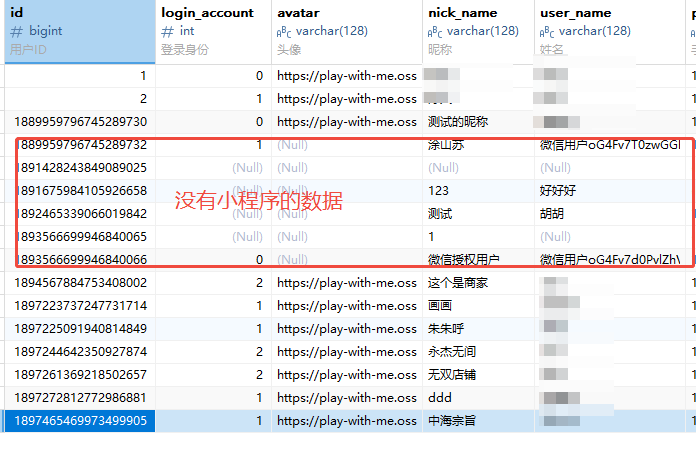Click the bigint type icon under id
Screen dimensions: 696x454
click(x=16, y=31)
